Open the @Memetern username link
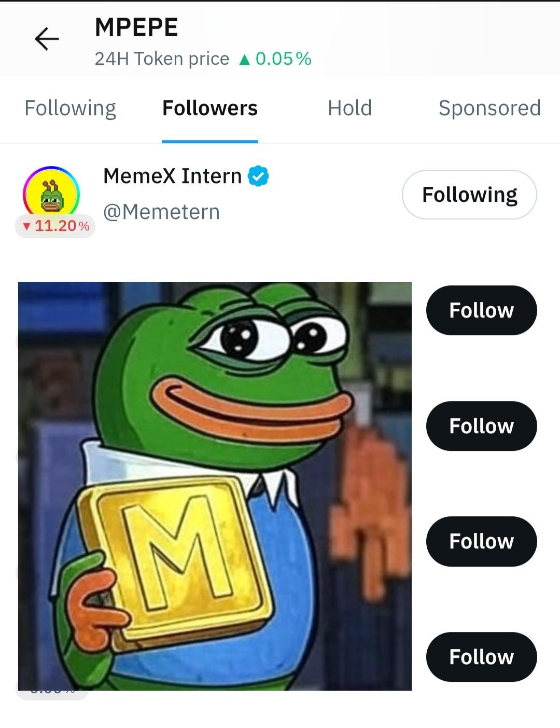The image size is (560, 728). [162, 212]
